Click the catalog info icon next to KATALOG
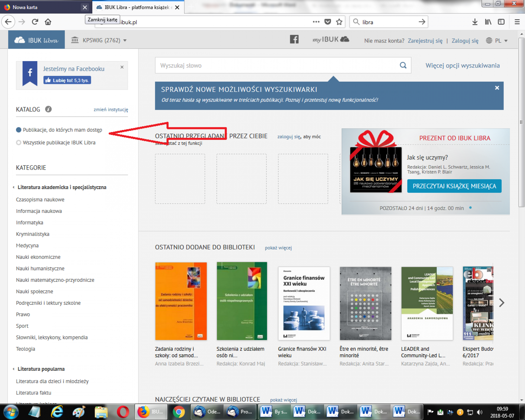The image size is (525, 420). pos(48,109)
